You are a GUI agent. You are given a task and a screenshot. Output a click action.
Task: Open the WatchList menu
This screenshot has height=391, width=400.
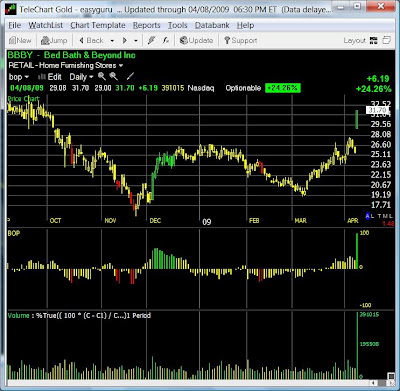pyautogui.click(x=46, y=25)
